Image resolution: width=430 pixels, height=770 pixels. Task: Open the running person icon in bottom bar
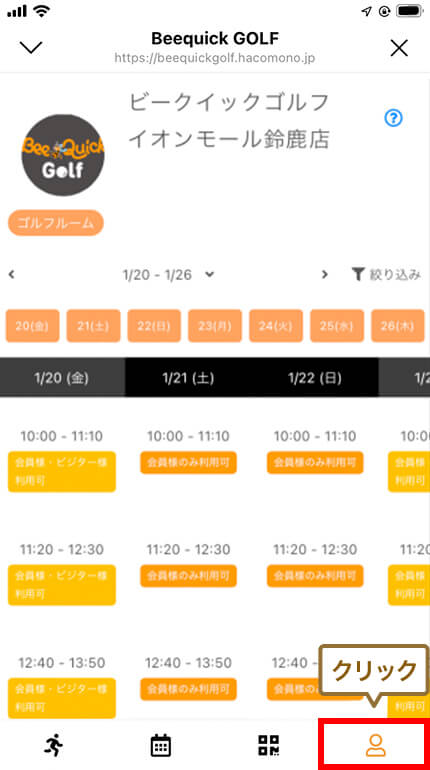(54, 745)
